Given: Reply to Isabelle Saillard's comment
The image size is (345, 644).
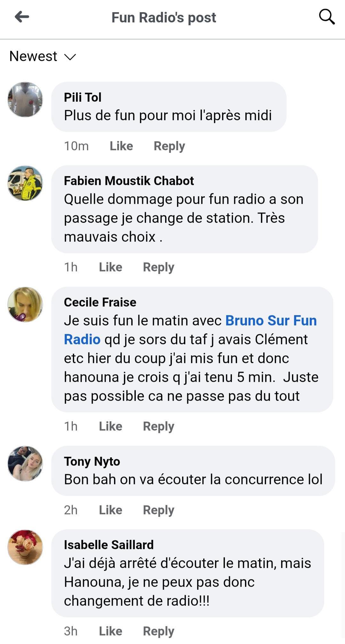Looking at the screenshot, I should tap(158, 631).
